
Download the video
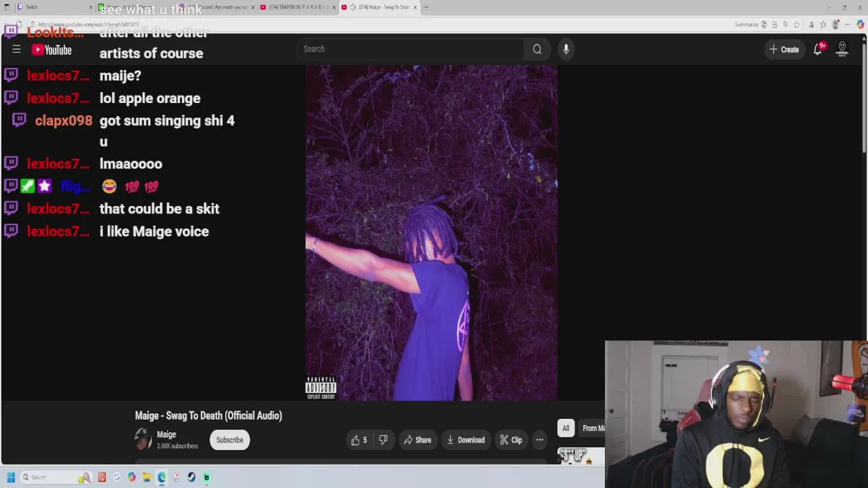coord(466,440)
